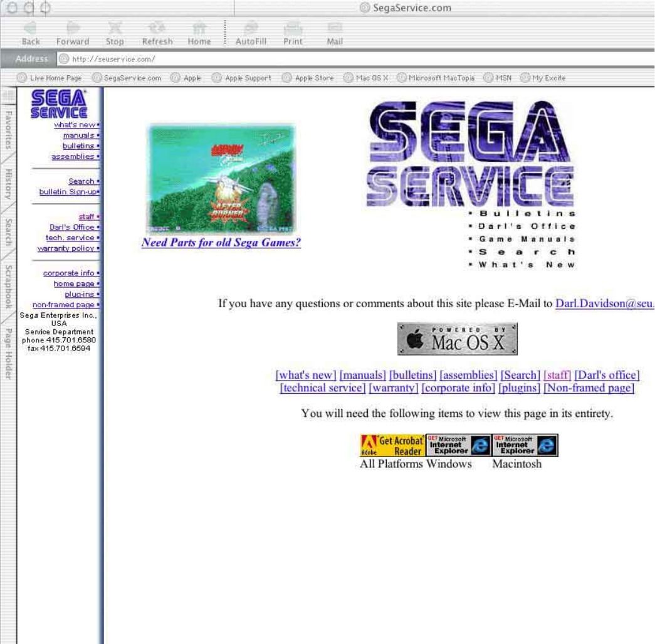Screen dimensions: 655x644
Task: Click the AutoFill toolbar icon
Action: (x=251, y=33)
